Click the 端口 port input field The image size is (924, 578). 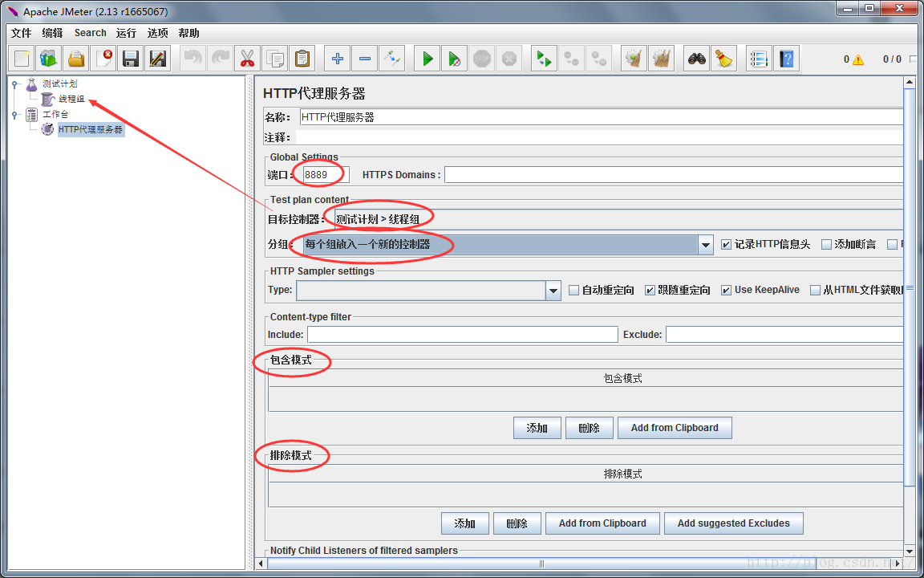[x=326, y=174]
